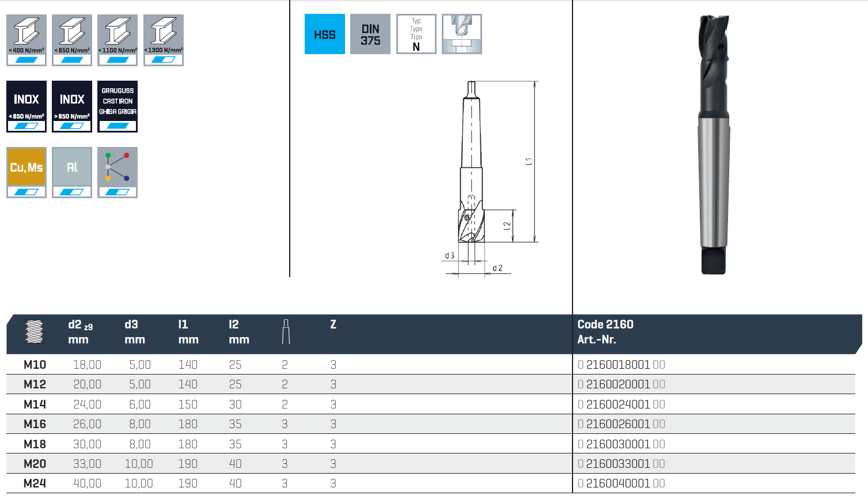Click the counterbore application icon
Image resolution: width=868 pixels, height=499 pixels.
[462, 35]
